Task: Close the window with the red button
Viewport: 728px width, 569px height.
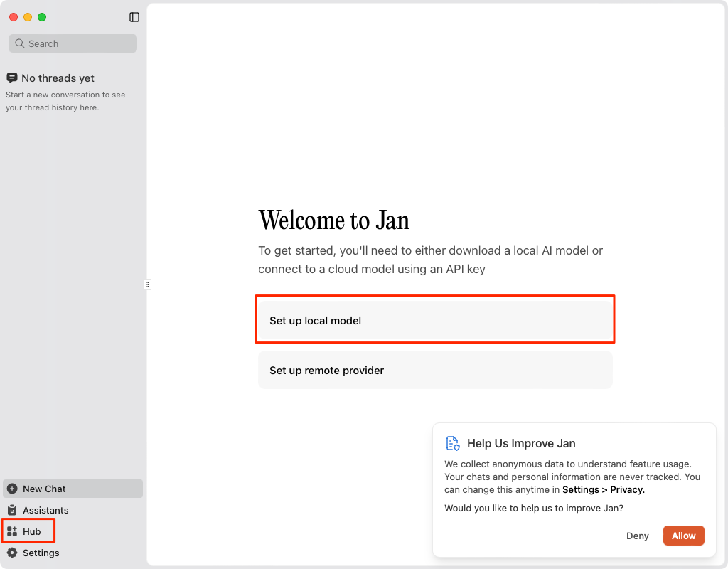Action: (14, 17)
